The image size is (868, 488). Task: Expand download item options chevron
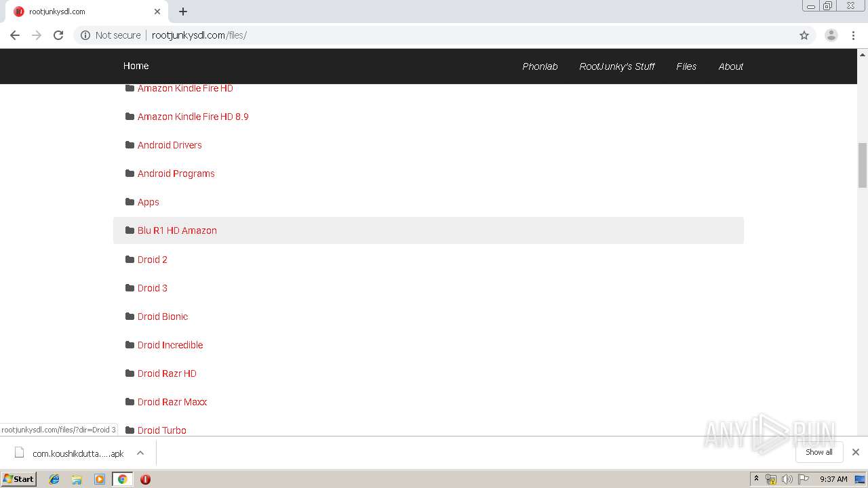click(x=140, y=453)
